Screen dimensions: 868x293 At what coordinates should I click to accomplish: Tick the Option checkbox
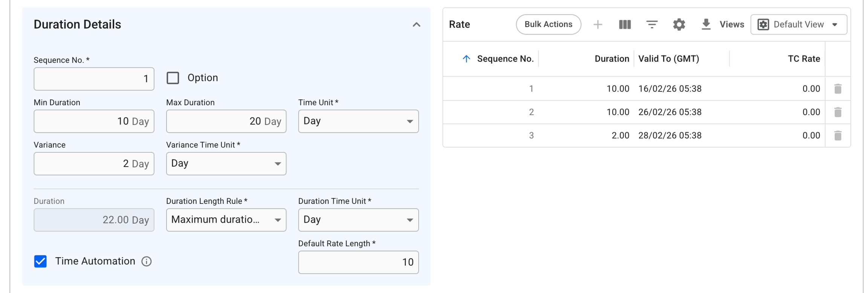(x=173, y=78)
